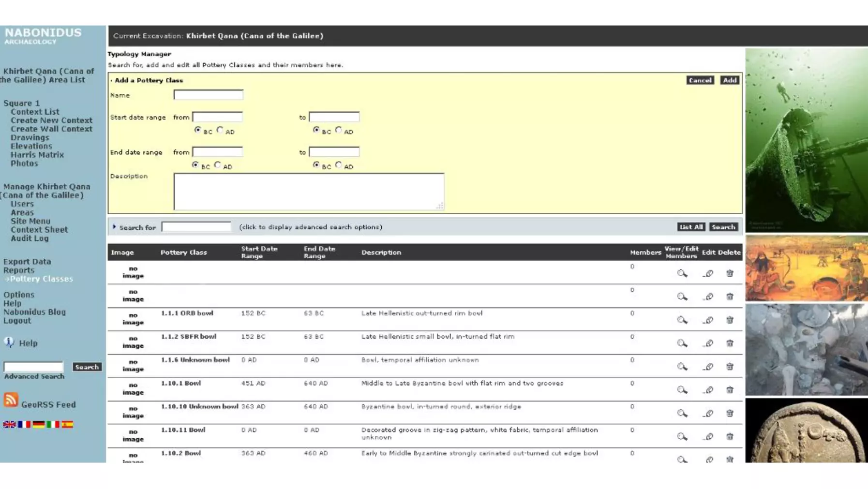Edit 1.1.6 Unknown bowl class
This screenshot has width=868, height=489.
pos(708,367)
